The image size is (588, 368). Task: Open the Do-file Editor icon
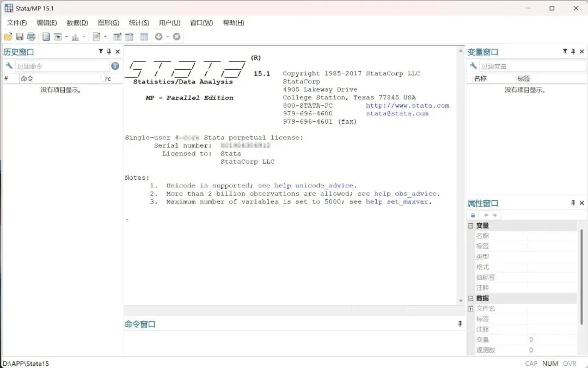(96, 36)
